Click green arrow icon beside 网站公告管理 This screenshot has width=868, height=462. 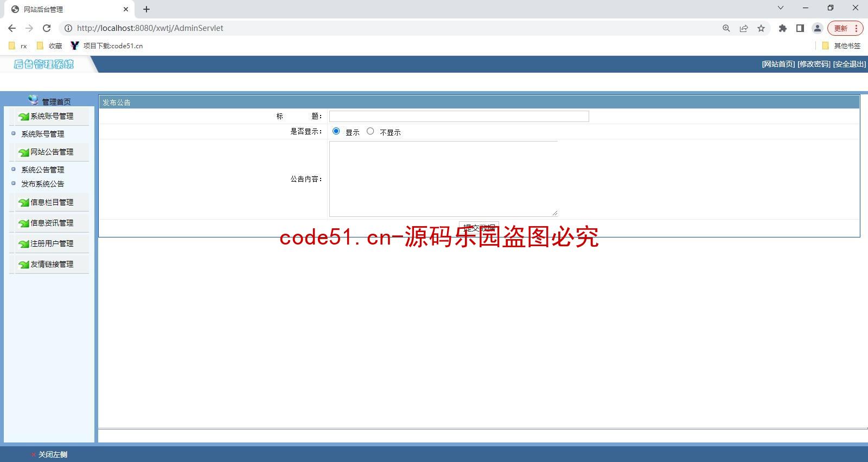pyautogui.click(x=24, y=152)
